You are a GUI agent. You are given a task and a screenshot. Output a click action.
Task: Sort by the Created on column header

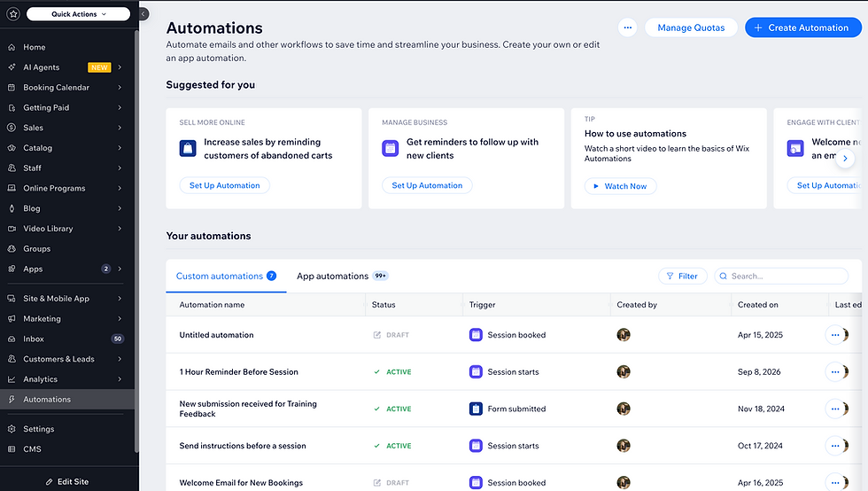(757, 305)
